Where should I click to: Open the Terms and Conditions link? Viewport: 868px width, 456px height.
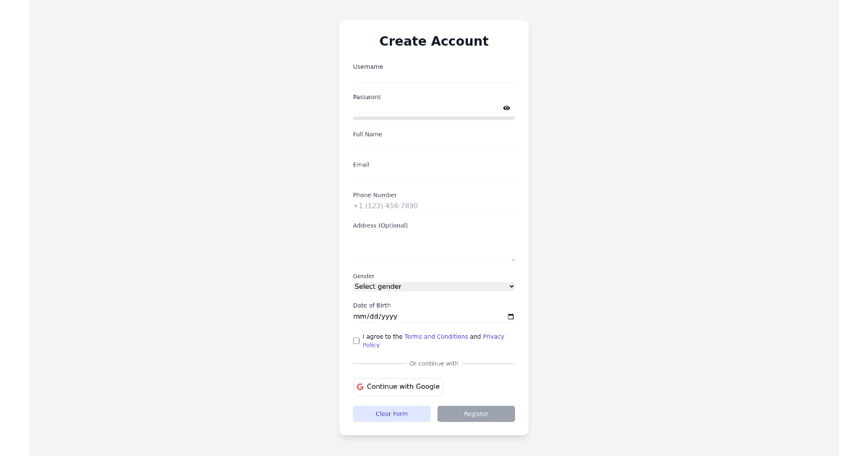click(x=435, y=336)
